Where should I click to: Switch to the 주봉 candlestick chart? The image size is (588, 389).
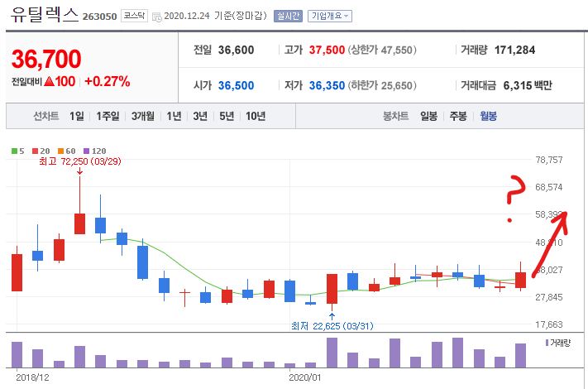point(458,117)
